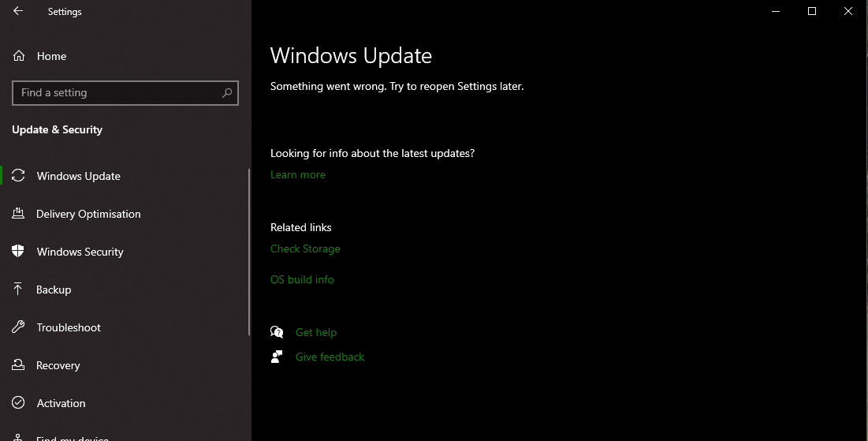Viewport: 868px width, 441px height.
Task: Open the Check Storage link
Action: [305, 249]
